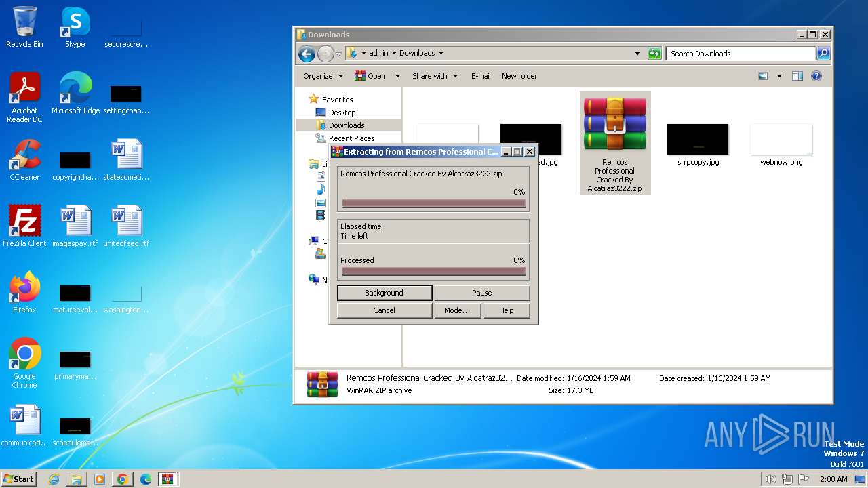Viewport: 868px width, 488px height.
Task: Change view icon in Explorer toolbar
Action: click(x=763, y=76)
